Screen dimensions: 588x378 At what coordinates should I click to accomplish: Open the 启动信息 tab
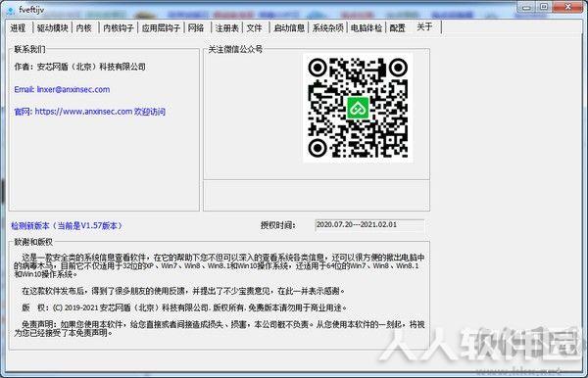pyautogui.click(x=289, y=28)
